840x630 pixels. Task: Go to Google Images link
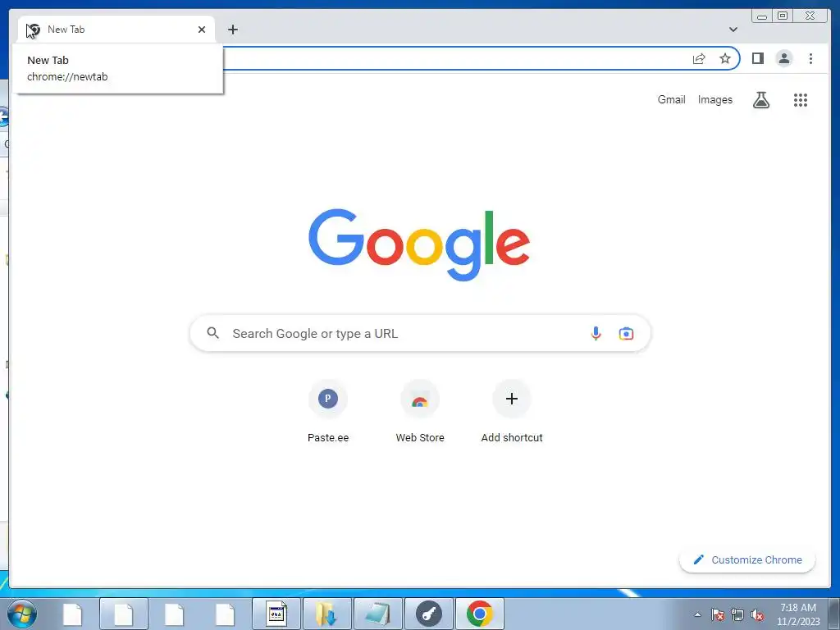coord(714,99)
